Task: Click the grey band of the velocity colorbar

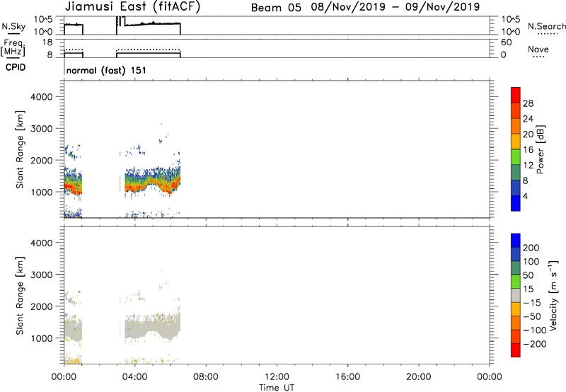Action: tap(516, 295)
